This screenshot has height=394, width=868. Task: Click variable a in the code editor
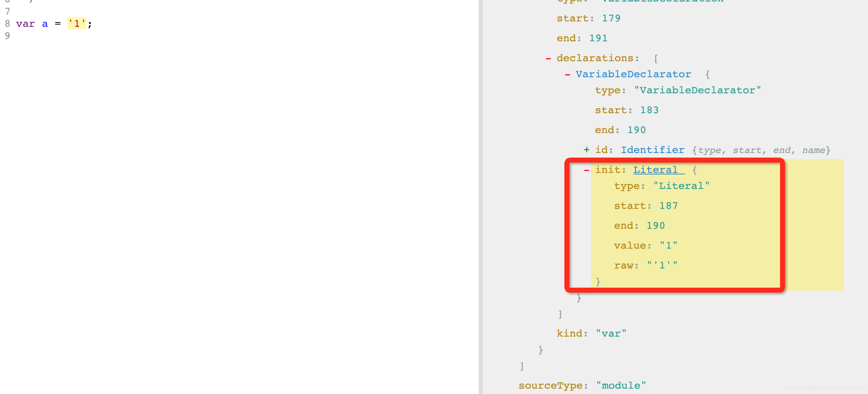coord(45,24)
